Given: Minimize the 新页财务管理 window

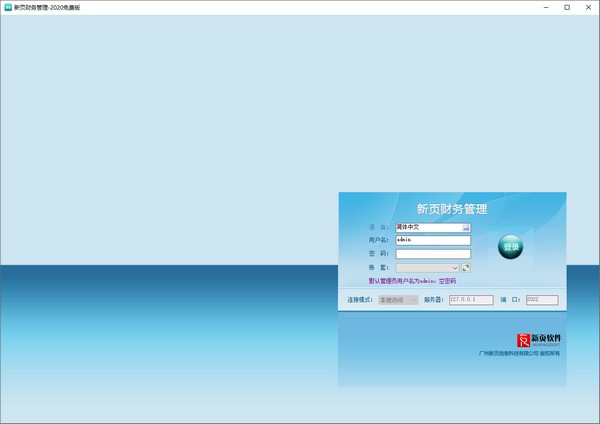Looking at the screenshot, I should (546, 7).
